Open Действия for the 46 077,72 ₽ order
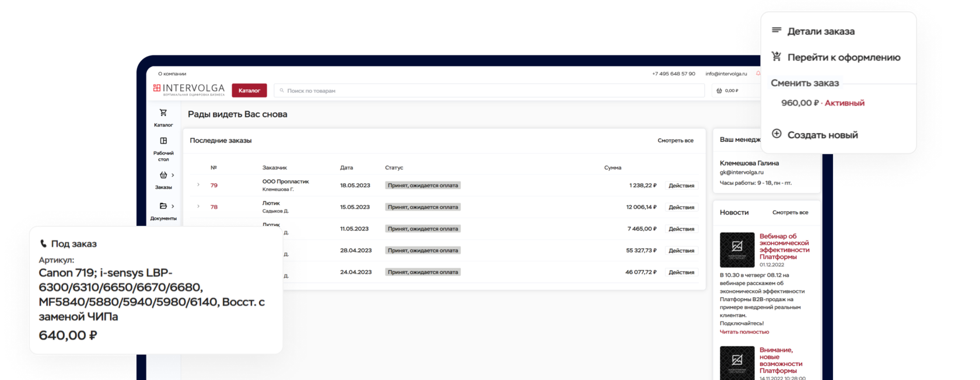This screenshot has width=980, height=380. click(x=681, y=272)
